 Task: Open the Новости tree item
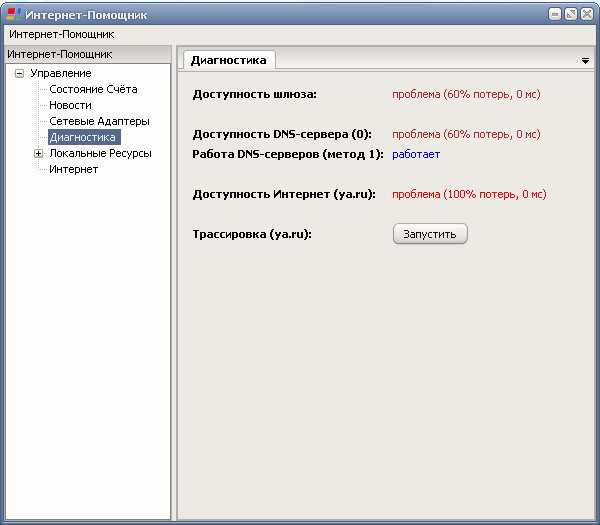(70, 105)
